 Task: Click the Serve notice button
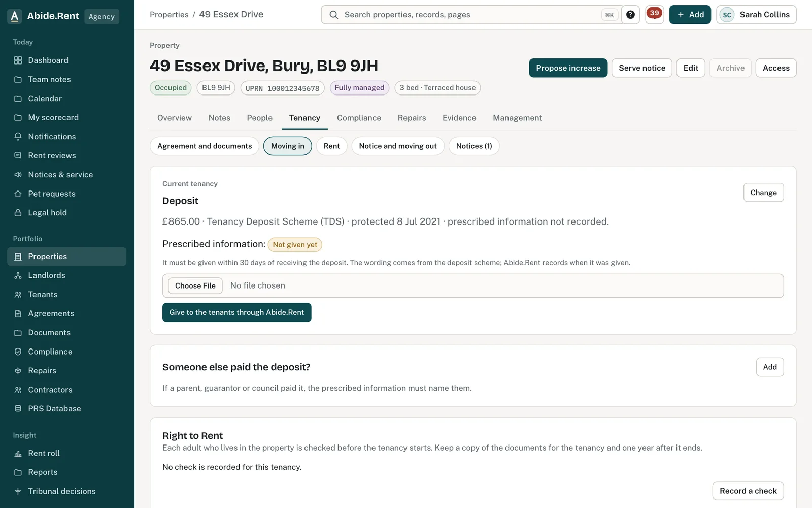click(642, 68)
